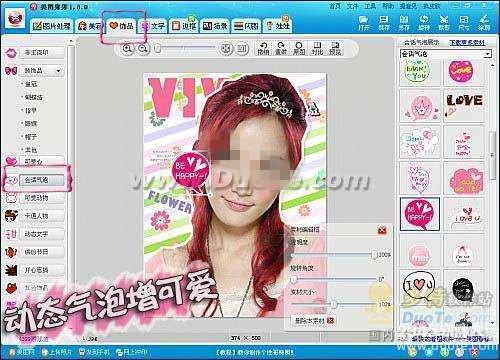Pick the I heart U bubble thumbnail

click(420, 286)
